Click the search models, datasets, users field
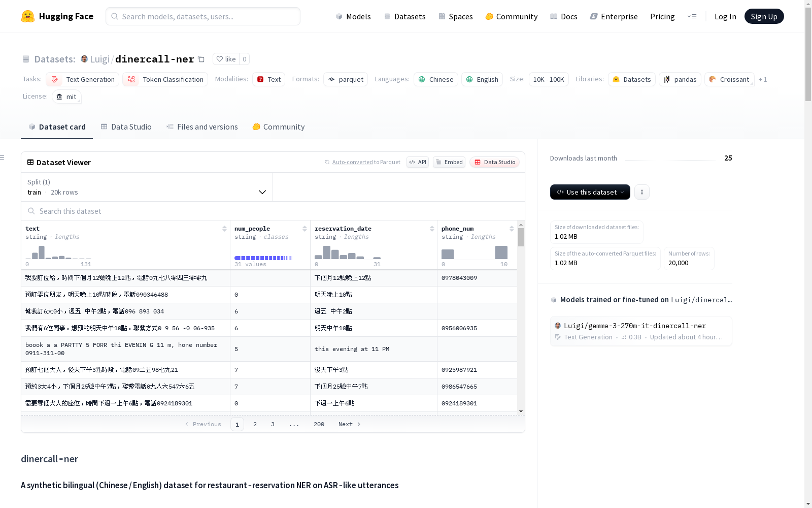Image resolution: width=812 pixels, height=508 pixels. (203, 16)
